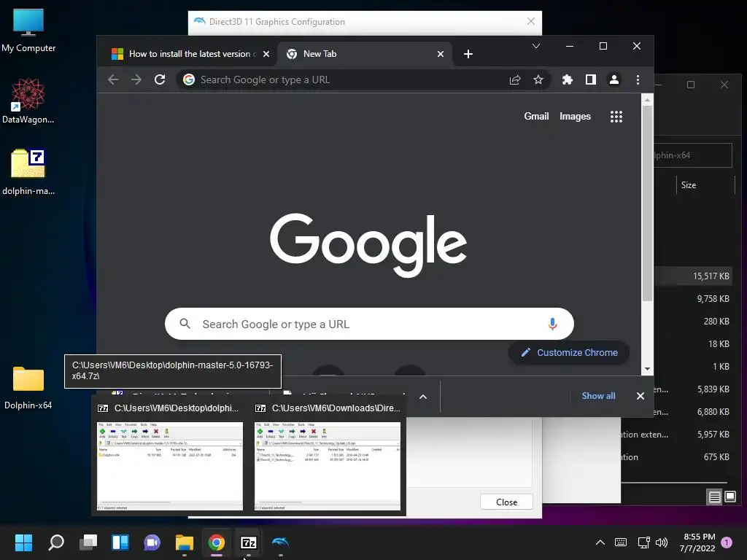The image size is (747, 560).
Task: Open Task View on taskbar
Action: [88, 542]
